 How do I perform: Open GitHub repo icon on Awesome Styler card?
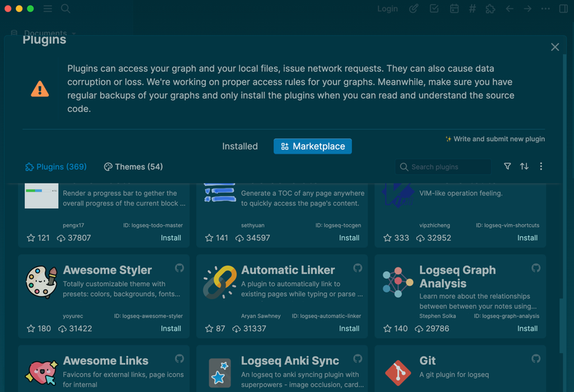(x=180, y=268)
